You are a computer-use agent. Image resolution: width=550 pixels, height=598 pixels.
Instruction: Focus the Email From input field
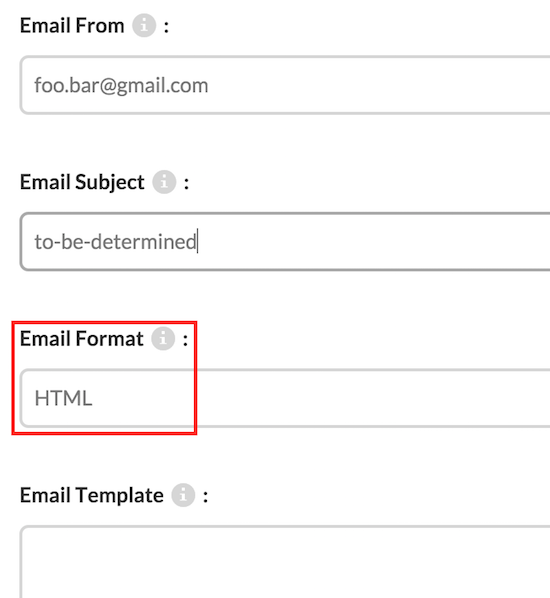click(x=285, y=85)
